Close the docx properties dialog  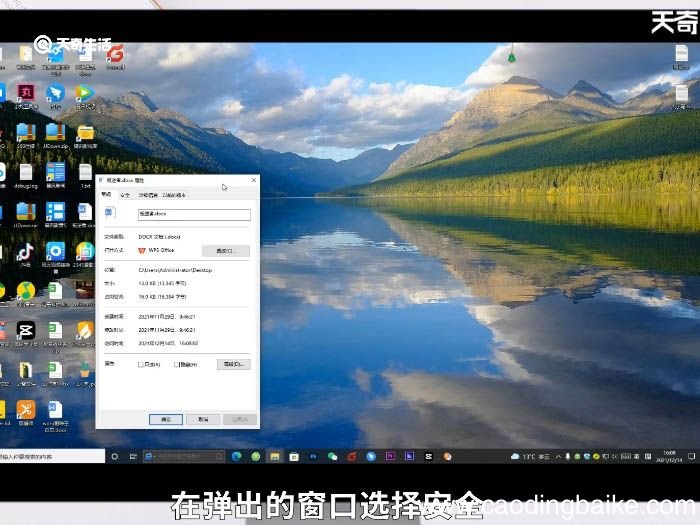[x=254, y=180]
